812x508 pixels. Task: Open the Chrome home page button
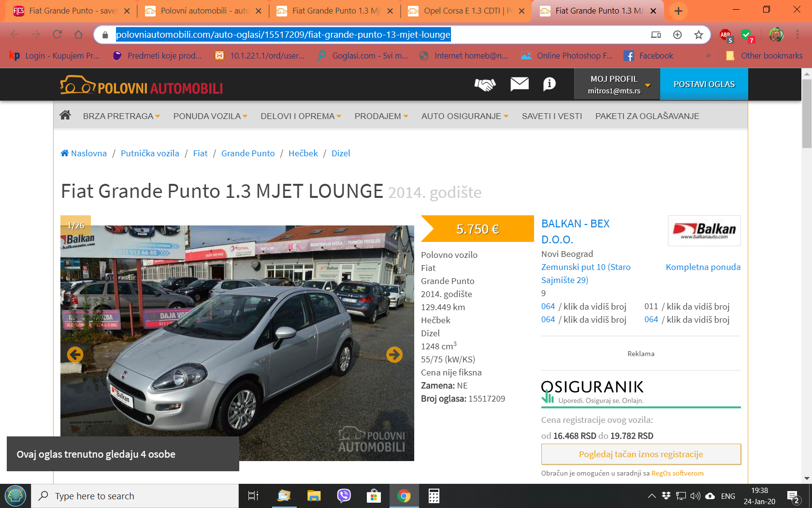click(78, 34)
